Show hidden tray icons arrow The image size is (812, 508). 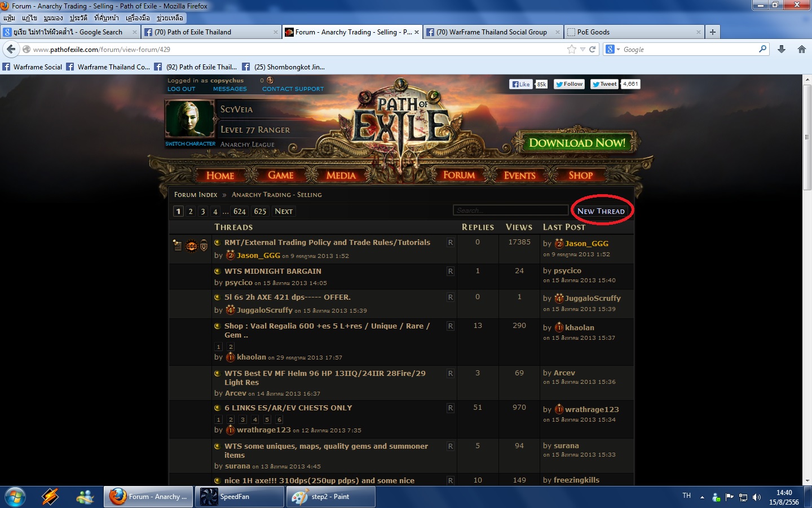click(x=702, y=497)
